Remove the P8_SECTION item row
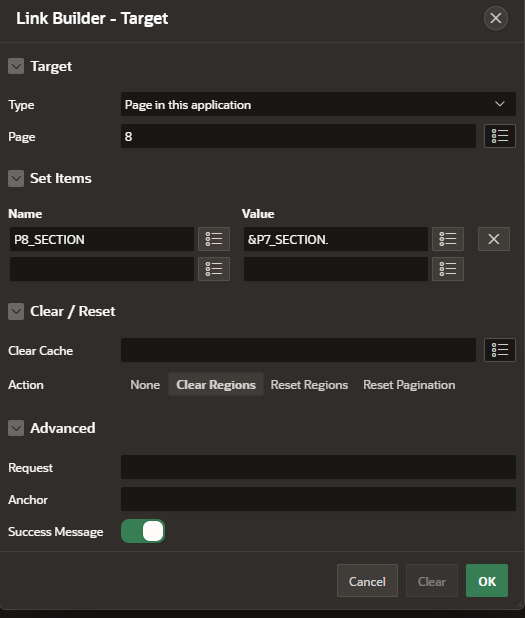 tap(493, 239)
